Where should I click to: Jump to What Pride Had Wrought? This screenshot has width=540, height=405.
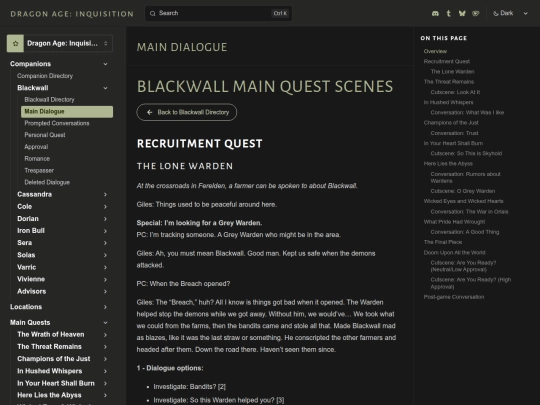click(x=454, y=222)
